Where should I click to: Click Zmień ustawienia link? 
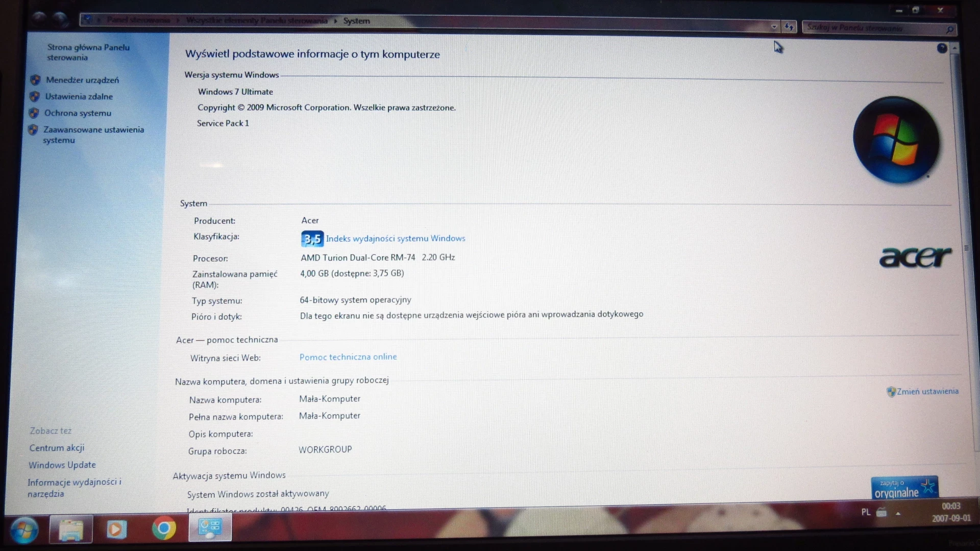[x=927, y=391]
